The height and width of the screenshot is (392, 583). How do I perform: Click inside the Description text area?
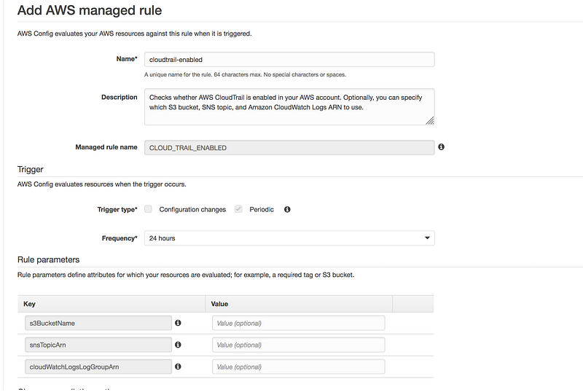289,106
